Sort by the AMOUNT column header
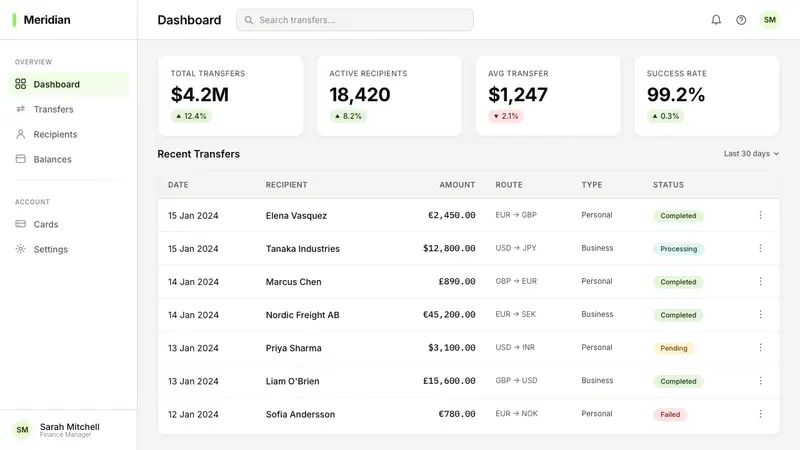The height and width of the screenshot is (450, 800). (x=457, y=185)
